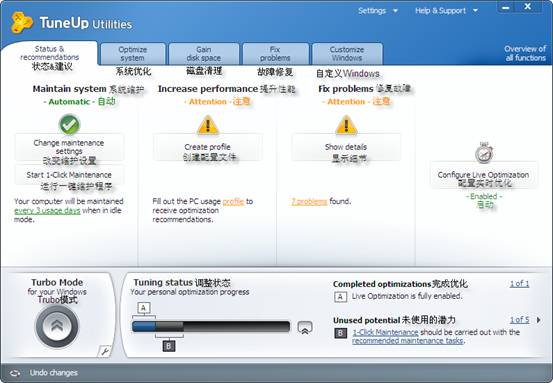
Task: Click Configure Live Optimization button
Action: 484,175
